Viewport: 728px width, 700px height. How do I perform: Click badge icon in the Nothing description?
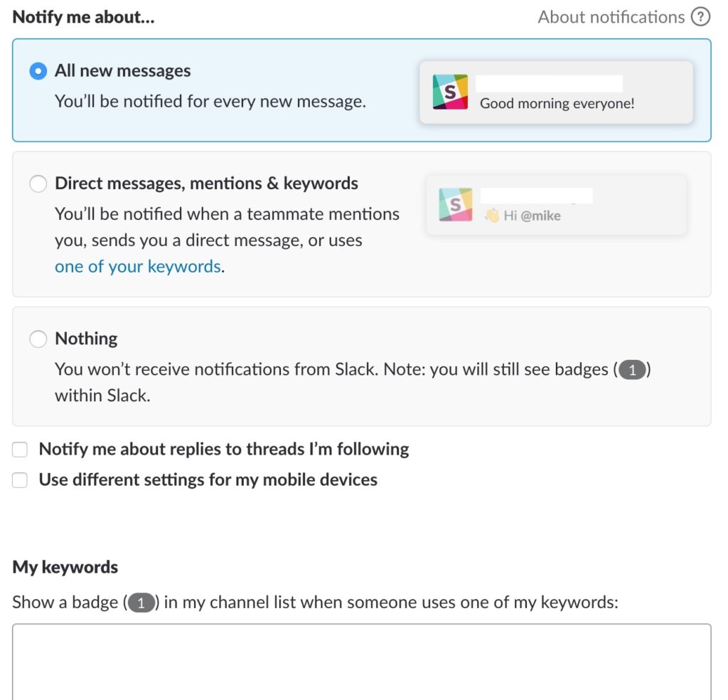point(632,371)
